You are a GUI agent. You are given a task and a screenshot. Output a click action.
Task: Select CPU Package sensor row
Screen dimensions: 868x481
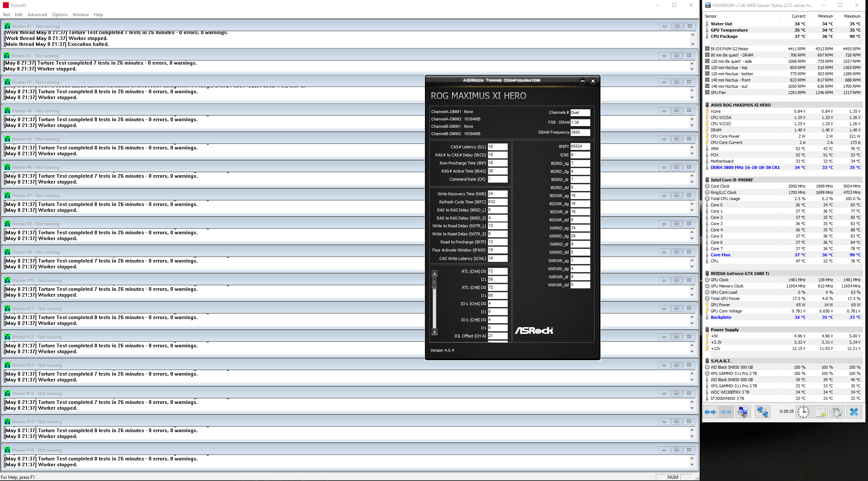point(724,36)
